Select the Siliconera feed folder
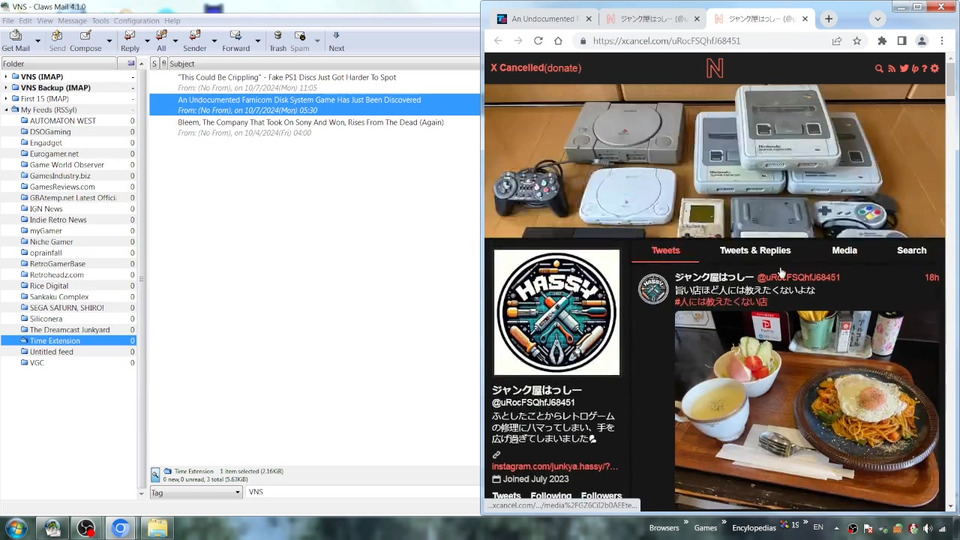 pos(46,318)
